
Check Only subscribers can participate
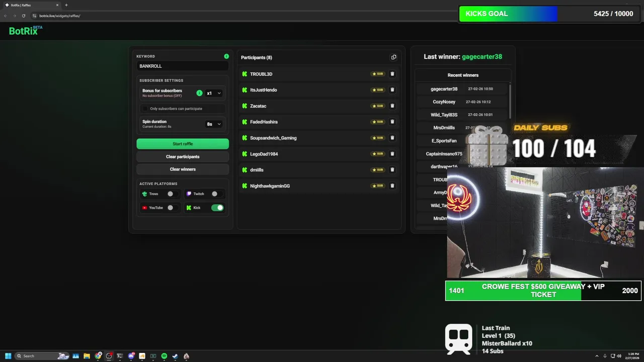(x=145, y=109)
